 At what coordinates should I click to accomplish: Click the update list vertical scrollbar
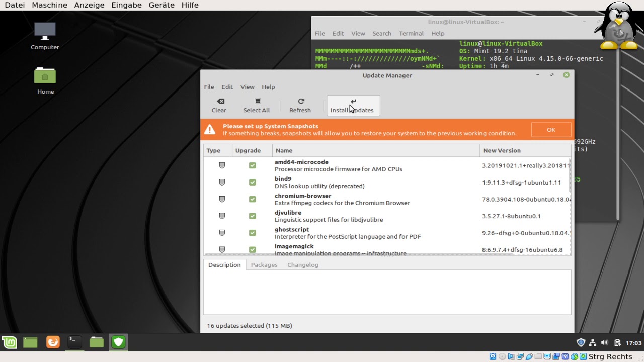tap(570, 176)
